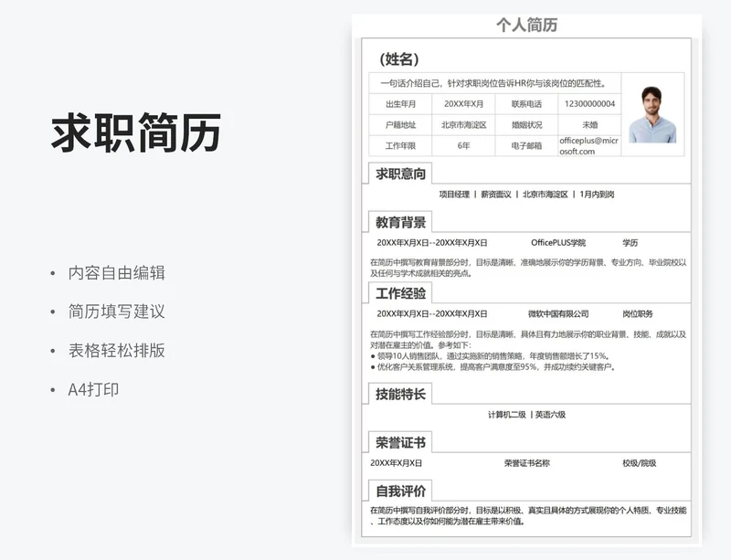
Task: Select the bullet A4打印
Action: [93, 389]
